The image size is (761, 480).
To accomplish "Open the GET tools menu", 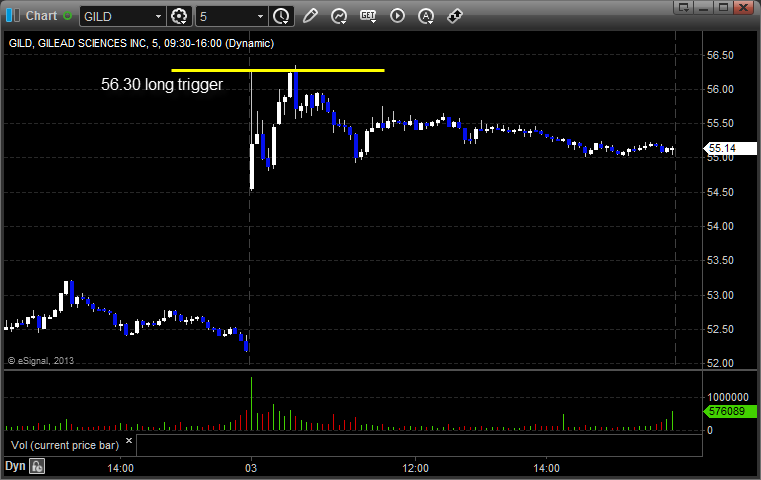I will [368, 16].
